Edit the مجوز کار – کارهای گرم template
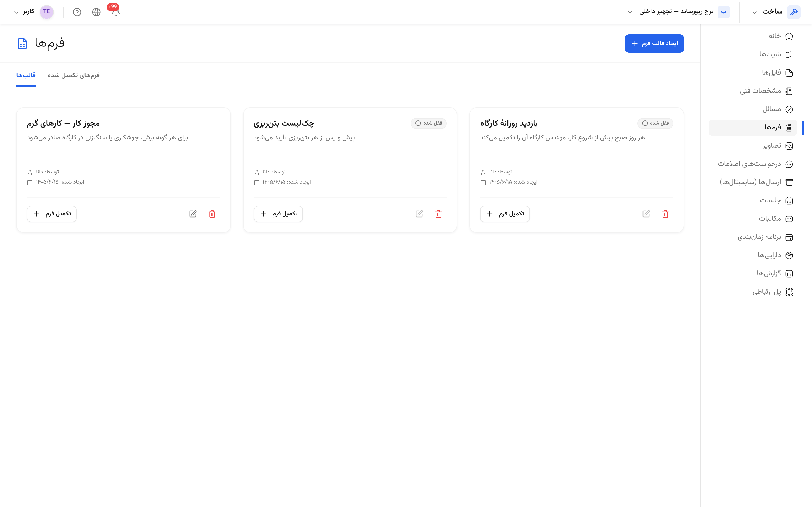Screen dimensions: 812x507 click(x=193, y=214)
